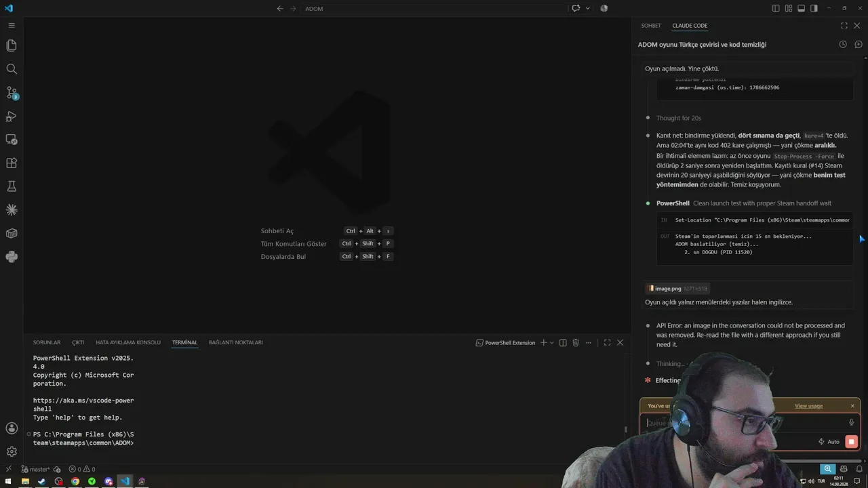868x488 pixels.
Task: Open the Explorer view in activity bar
Action: [12, 45]
